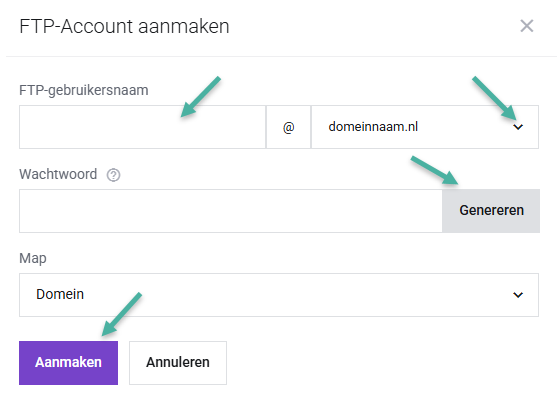Create the account with Aanmaken
This screenshot has width=558, height=404.
[68, 363]
